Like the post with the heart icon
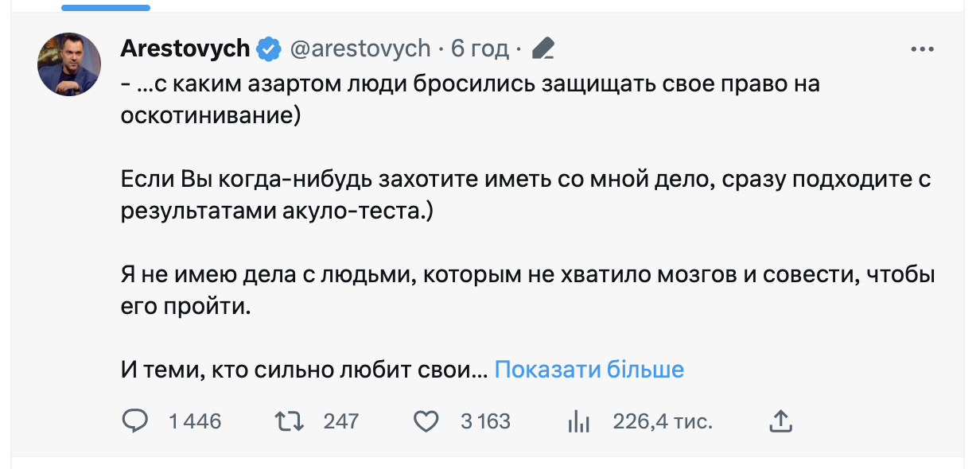980x469 pixels. [x=427, y=421]
